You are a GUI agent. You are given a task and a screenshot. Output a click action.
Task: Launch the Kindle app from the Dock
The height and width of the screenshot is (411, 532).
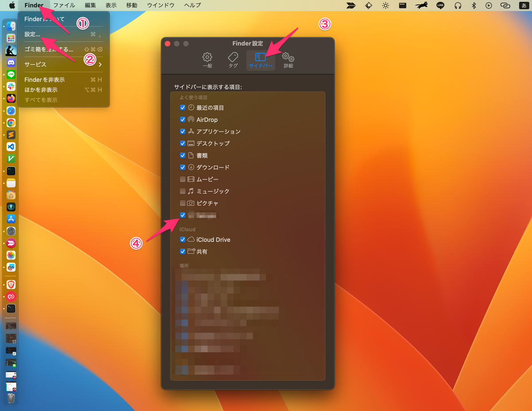tap(11, 50)
